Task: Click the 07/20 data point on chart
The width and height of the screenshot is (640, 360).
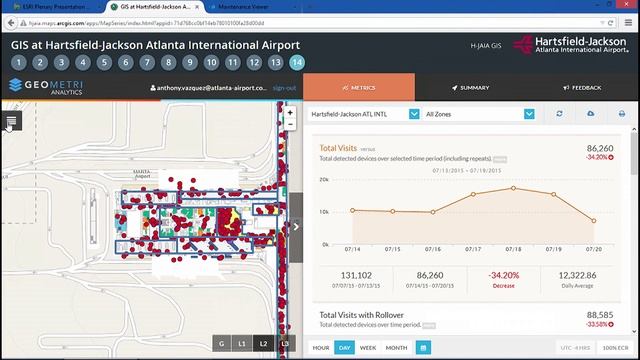Action: [594, 221]
